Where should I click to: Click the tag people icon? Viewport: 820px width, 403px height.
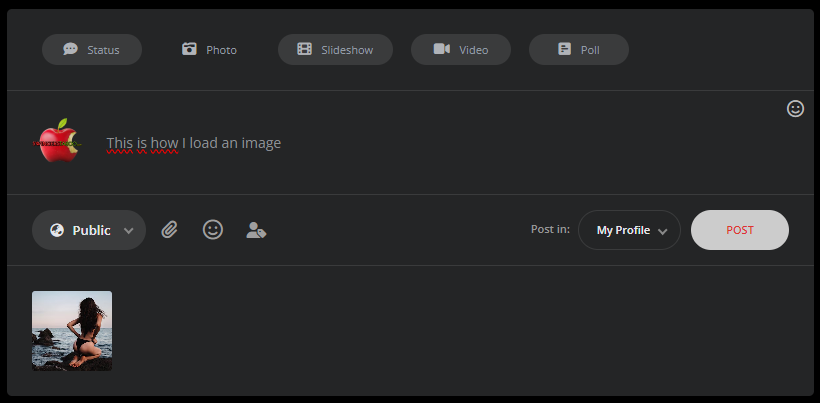click(x=256, y=230)
